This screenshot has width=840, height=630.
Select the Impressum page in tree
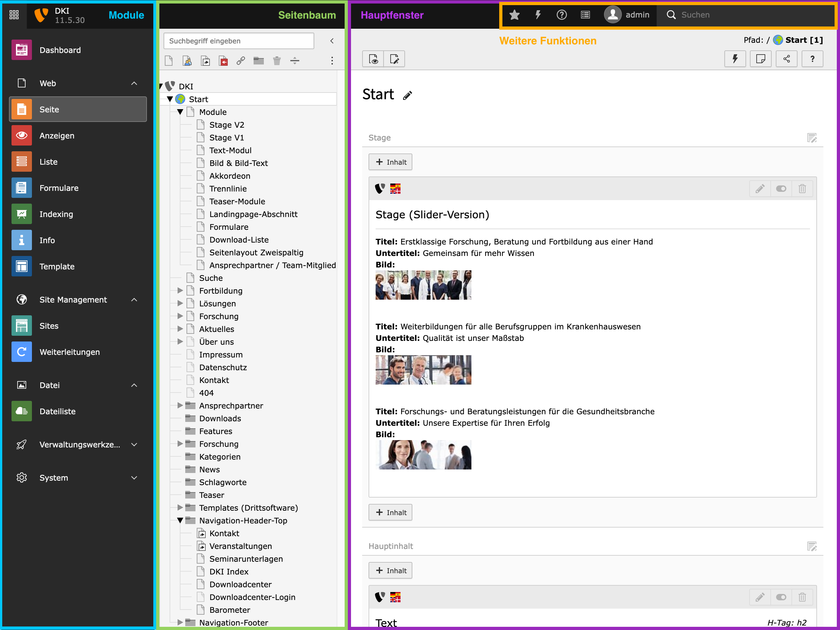coord(221,355)
